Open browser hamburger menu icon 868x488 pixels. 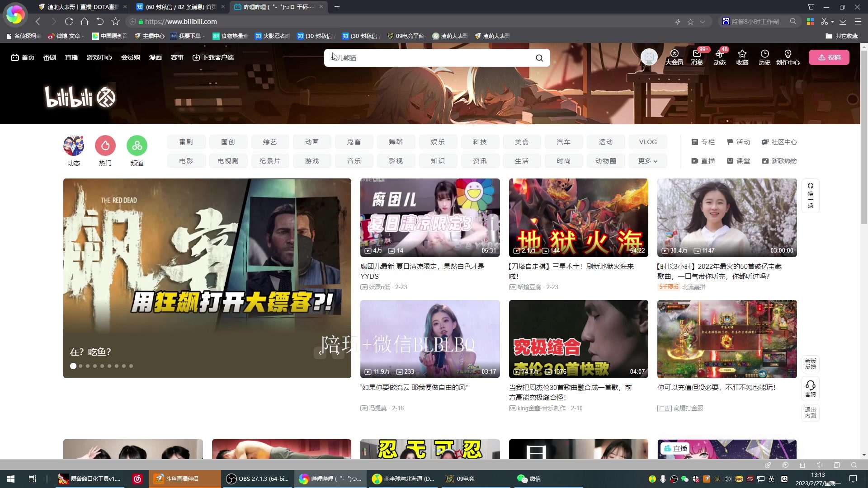858,21
